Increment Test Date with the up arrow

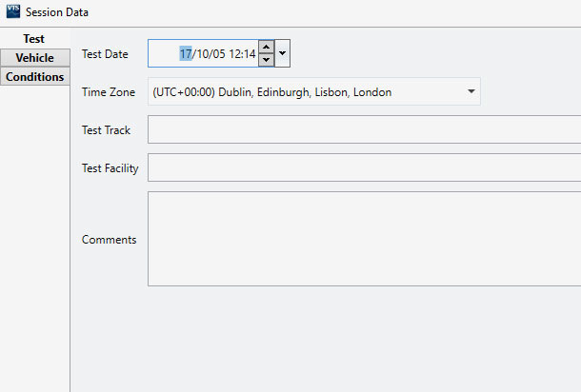(x=267, y=47)
